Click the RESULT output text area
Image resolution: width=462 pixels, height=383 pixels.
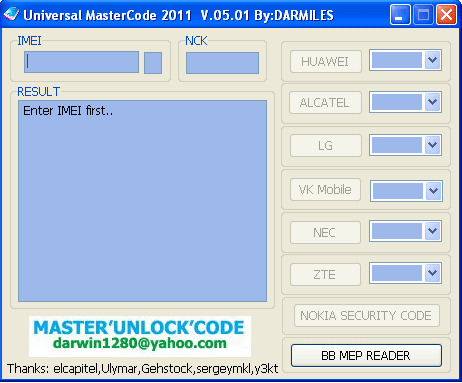click(x=142, y=201)
